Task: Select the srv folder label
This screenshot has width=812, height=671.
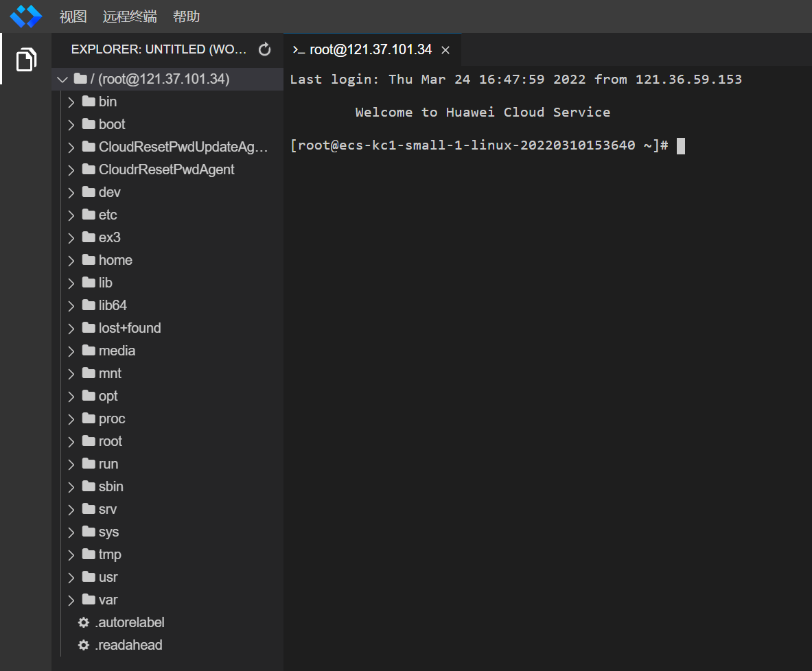Action: pos(108,510)
